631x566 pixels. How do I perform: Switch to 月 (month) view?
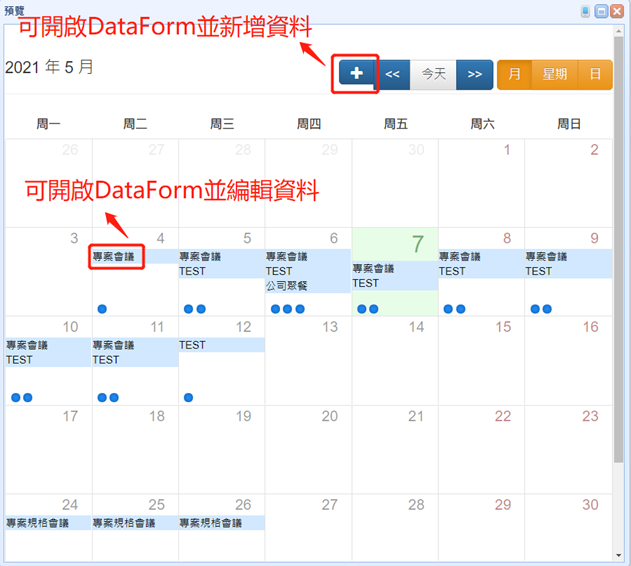(x=514, y=74)
